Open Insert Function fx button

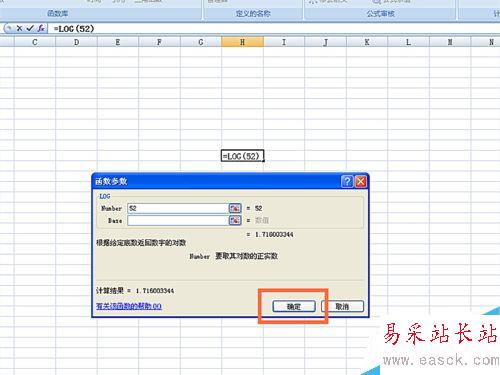[41, 29]
